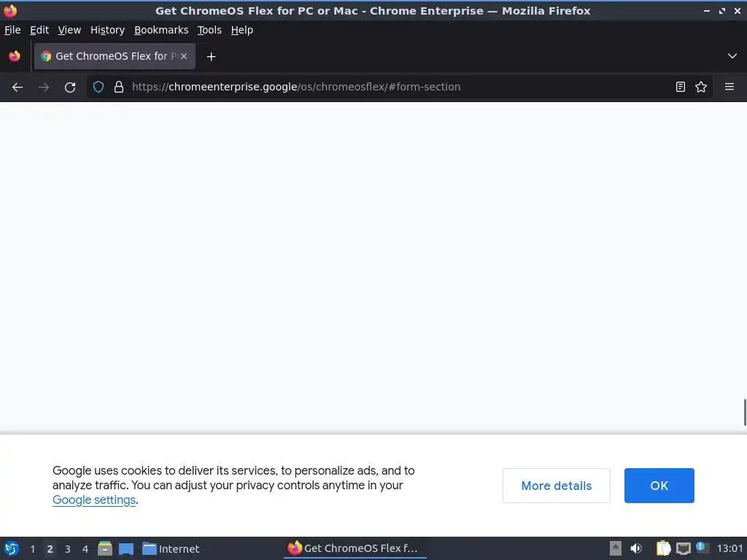Accept cookies with the OK button
Viewport: 747px width, 560px height.
click(x=659, y=486)
